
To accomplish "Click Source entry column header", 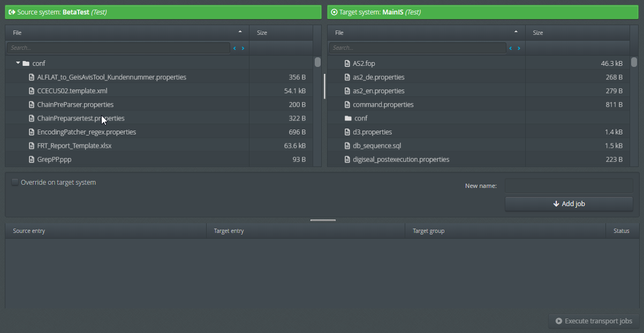I will click(106, 231).
